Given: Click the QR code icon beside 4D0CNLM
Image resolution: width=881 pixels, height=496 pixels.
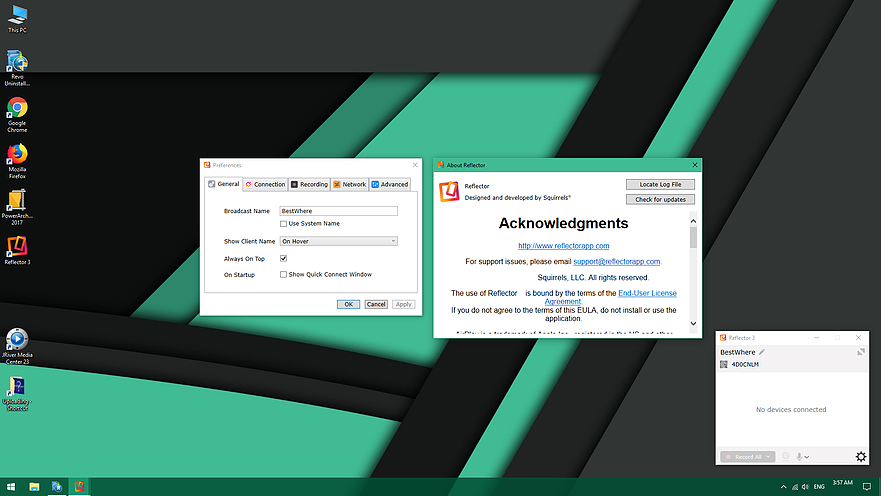Looking at the screenshot, I should click(x=724, y=365).
